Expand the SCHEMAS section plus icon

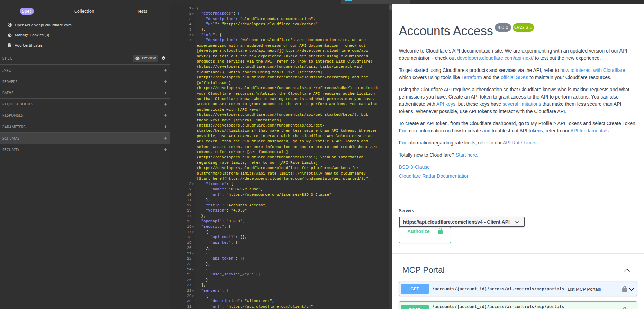pyautogui.click(x=165, y=138)
